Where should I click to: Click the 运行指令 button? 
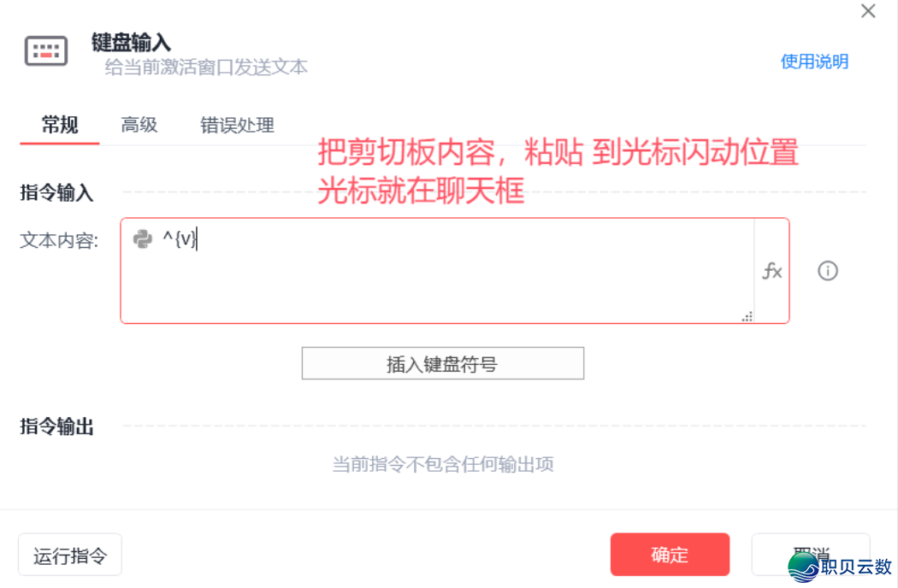[x=69, y=554]
